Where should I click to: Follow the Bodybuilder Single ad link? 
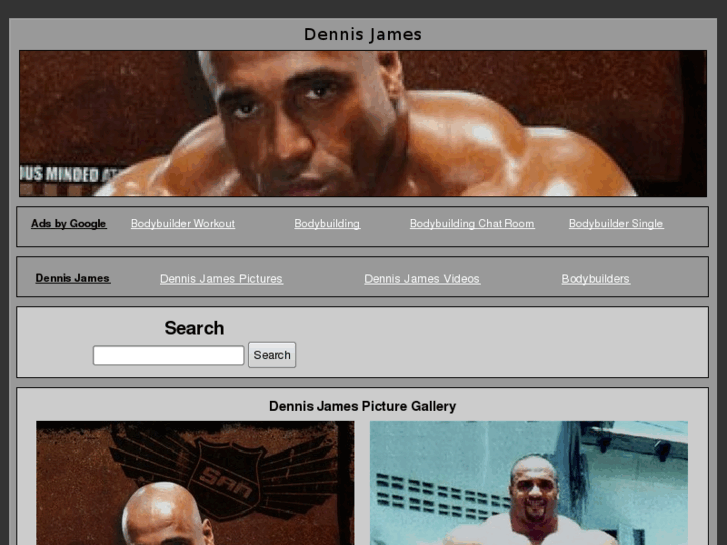[x=616, y=224]
